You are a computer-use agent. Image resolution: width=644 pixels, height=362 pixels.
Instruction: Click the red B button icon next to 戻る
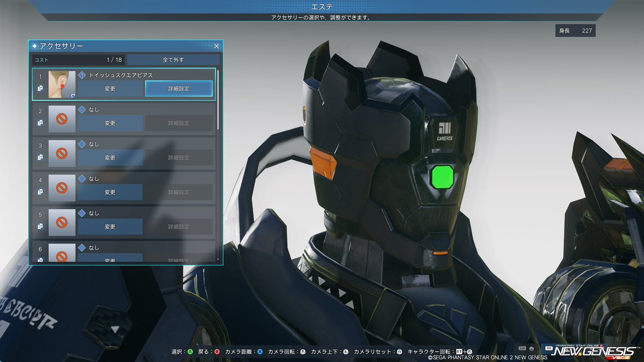[217, 352]
